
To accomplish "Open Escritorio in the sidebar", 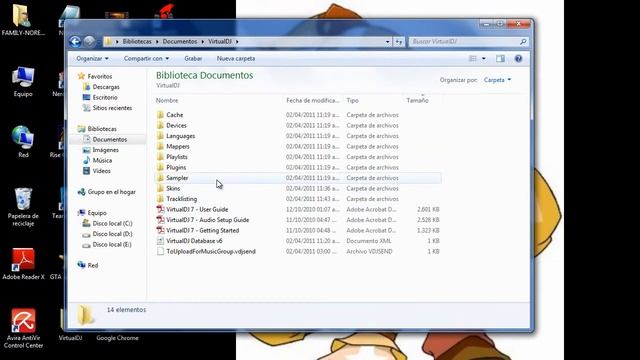I will (105, 98).
